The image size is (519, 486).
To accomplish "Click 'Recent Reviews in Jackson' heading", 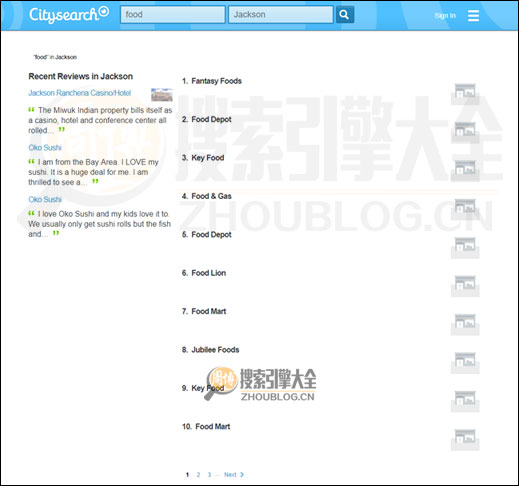I will coord(81,76).
